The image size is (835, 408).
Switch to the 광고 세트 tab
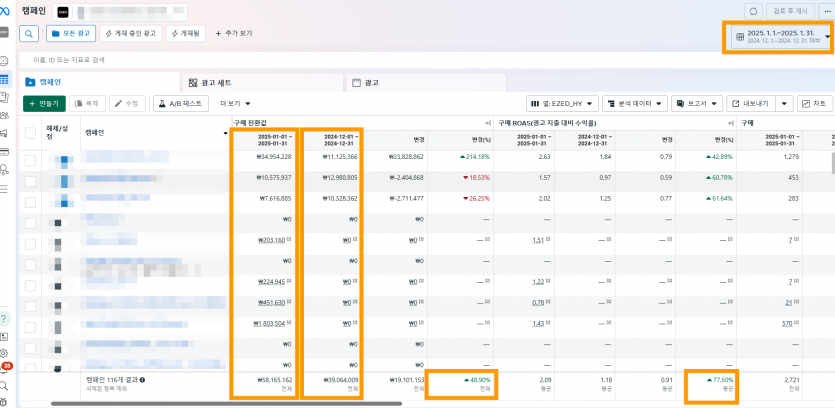click(x=263, y=83)
